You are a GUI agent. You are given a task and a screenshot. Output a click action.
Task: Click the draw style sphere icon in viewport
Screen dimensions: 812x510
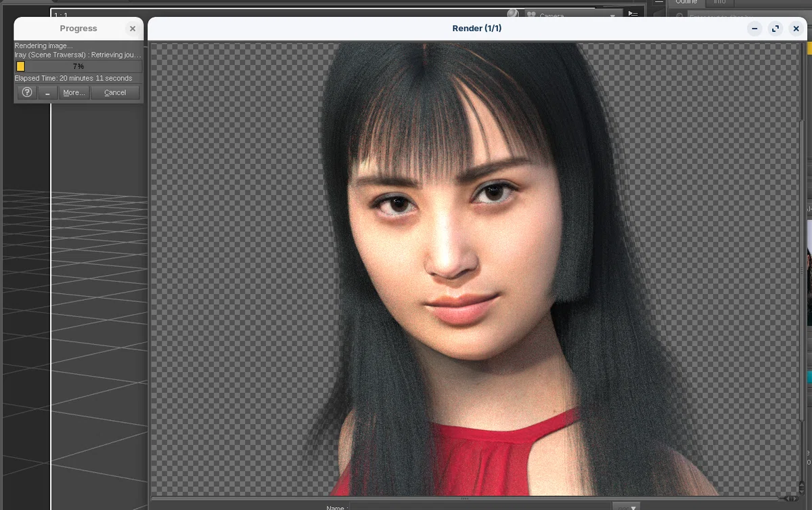click(513, 14)
